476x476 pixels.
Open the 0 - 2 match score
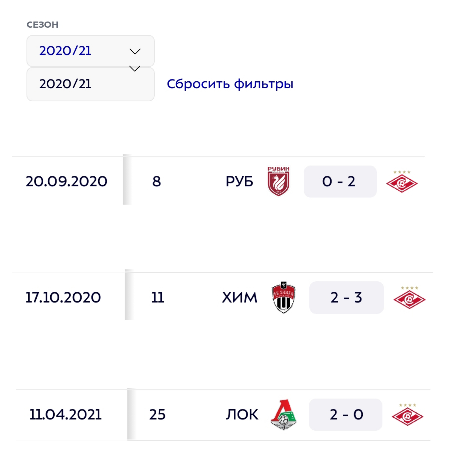tap(340, 182)
